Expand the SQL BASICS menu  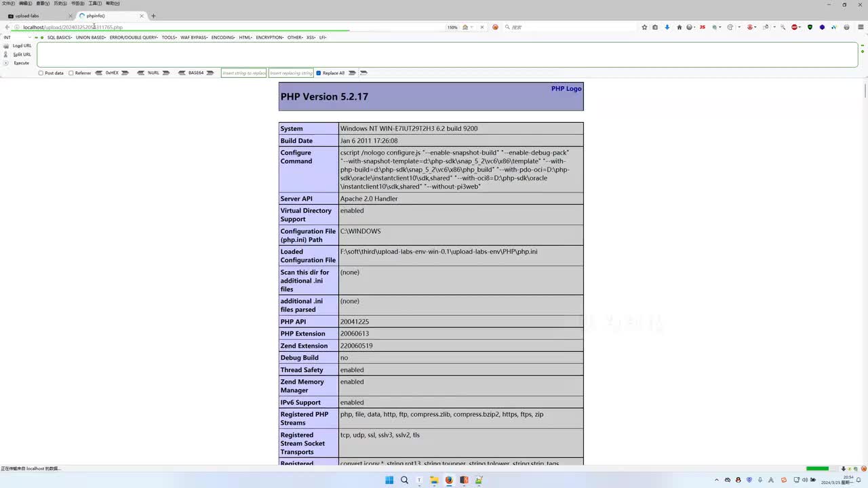[x=60, y=37]
